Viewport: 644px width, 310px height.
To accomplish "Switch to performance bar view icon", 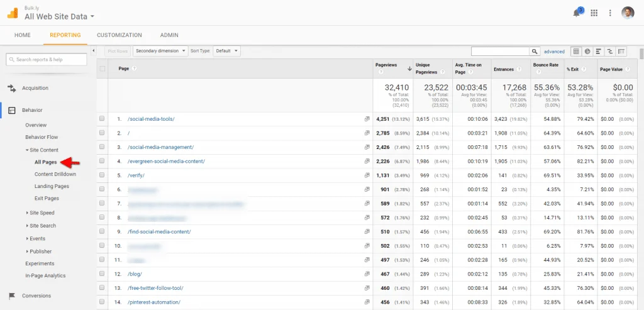I will [x=598, y=51].
